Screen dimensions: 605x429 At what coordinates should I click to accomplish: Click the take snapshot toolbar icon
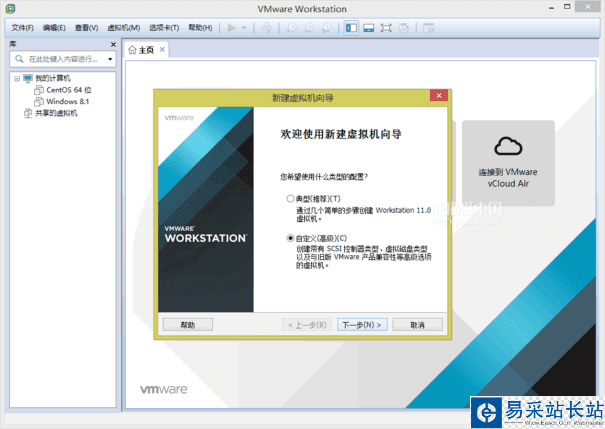click(291, 28)
